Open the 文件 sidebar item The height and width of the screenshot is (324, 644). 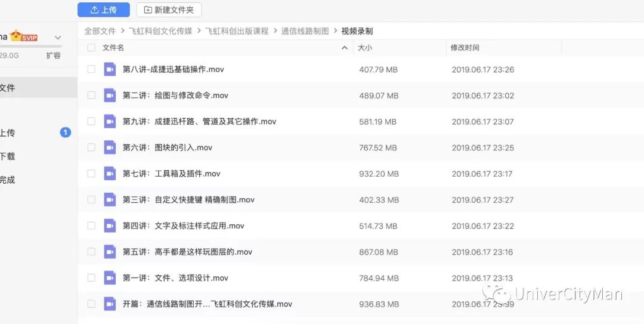pos(39,88)
